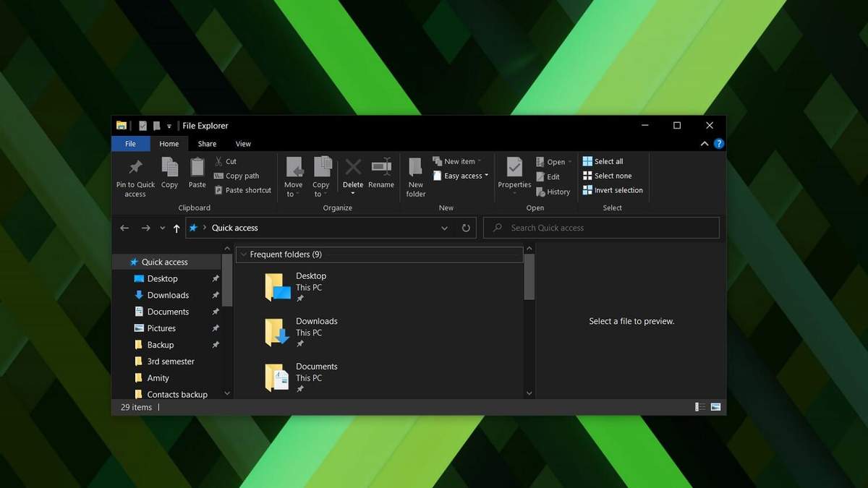
Task: Go forward with the right arrow
Action: click(145, 228)
